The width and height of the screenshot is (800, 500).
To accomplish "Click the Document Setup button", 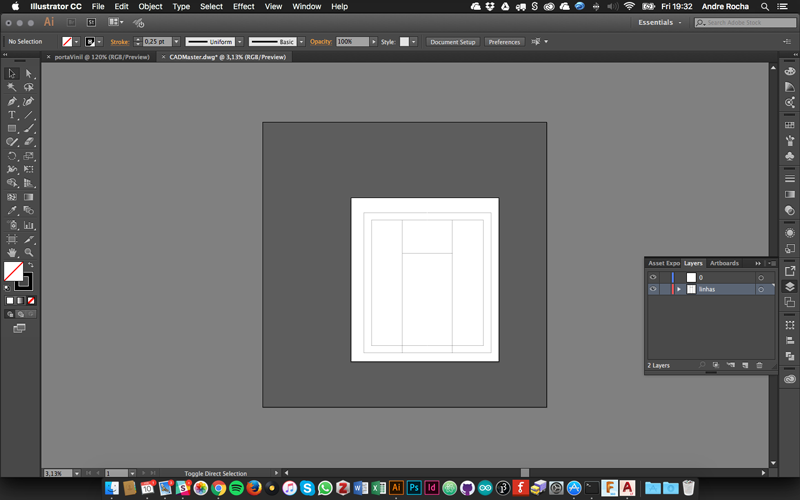I will 452,42.
